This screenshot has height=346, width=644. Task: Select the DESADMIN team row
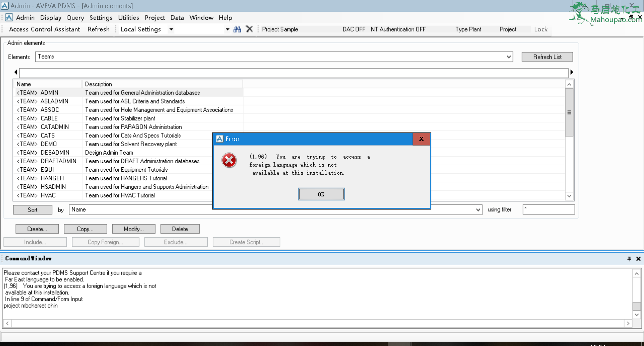[113, 153]
